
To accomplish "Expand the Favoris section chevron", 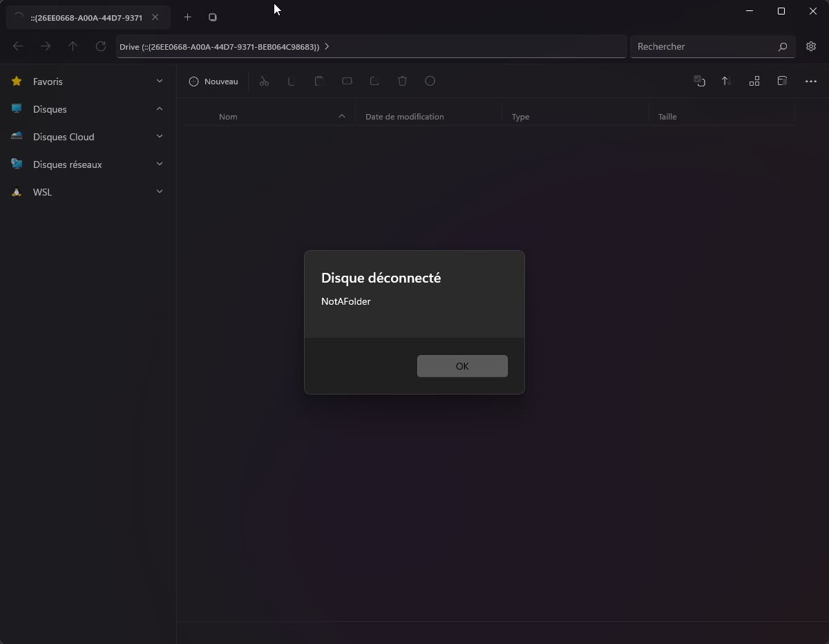I will tap(160, 81).
